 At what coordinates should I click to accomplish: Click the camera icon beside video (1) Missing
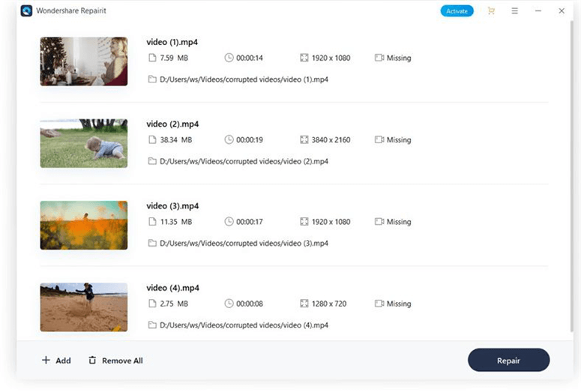[379, 58]
